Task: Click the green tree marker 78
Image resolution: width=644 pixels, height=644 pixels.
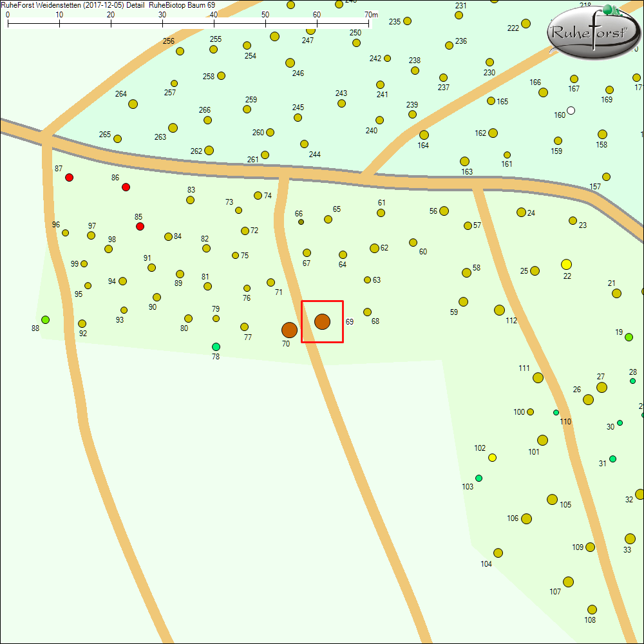Action: point(216,346)
